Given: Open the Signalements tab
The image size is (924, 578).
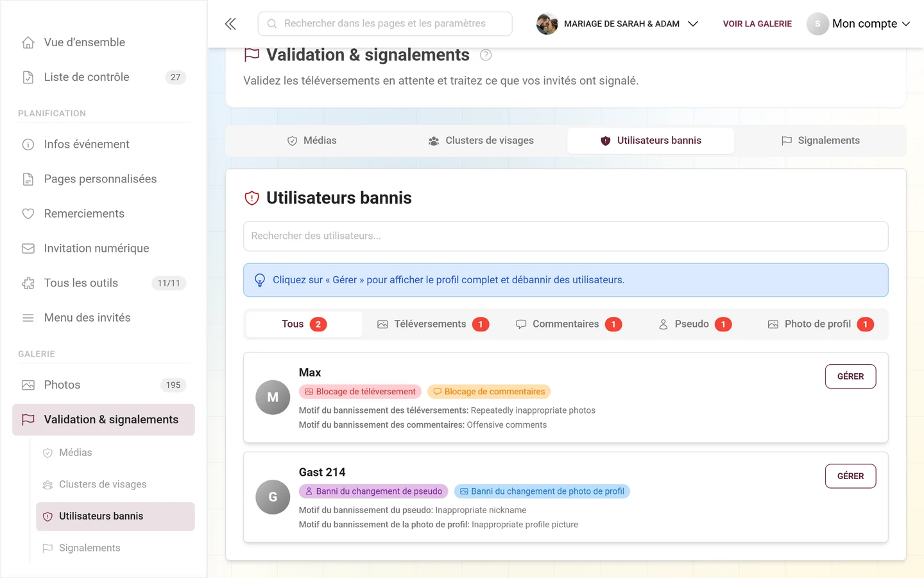Looking at the screenshot, I should pos(820,141).
